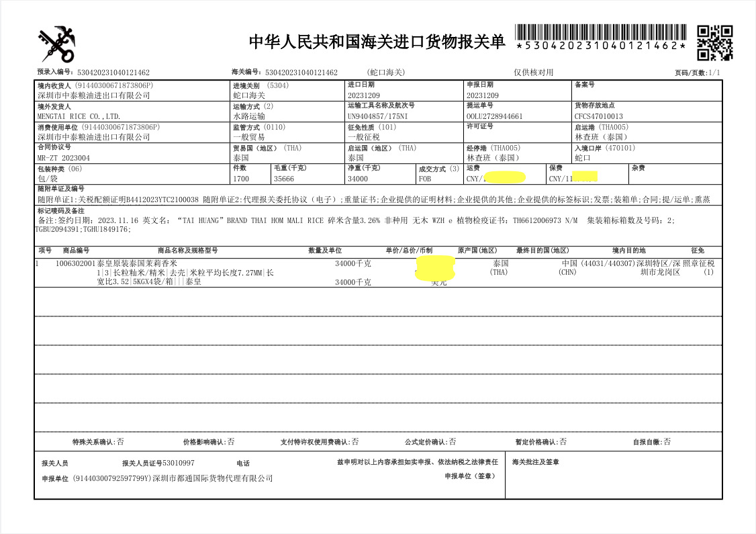Click origin country 泰国 (THA) in item row

point(500,268)
